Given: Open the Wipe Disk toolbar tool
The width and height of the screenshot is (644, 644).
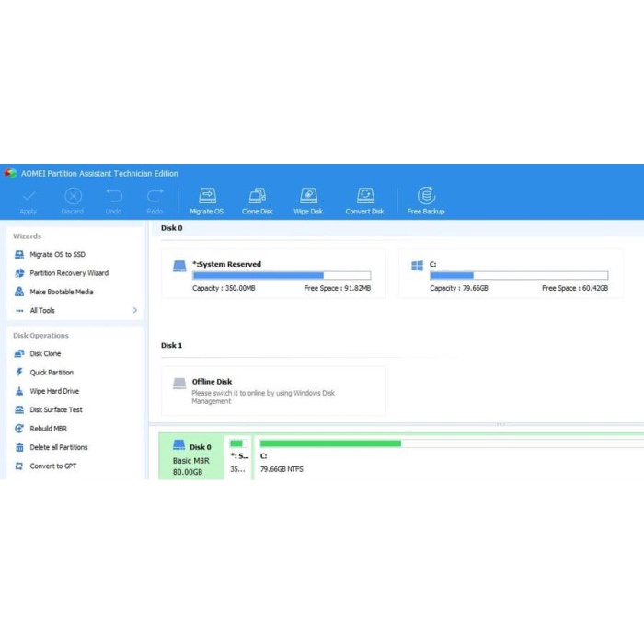Looking at the screenshot, I should (x=308, y=201).
